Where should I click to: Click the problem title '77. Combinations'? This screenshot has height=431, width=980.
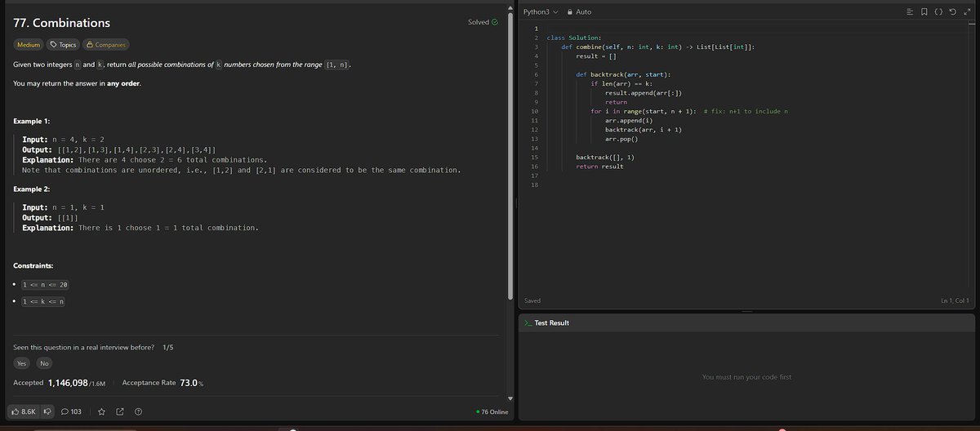62,23
